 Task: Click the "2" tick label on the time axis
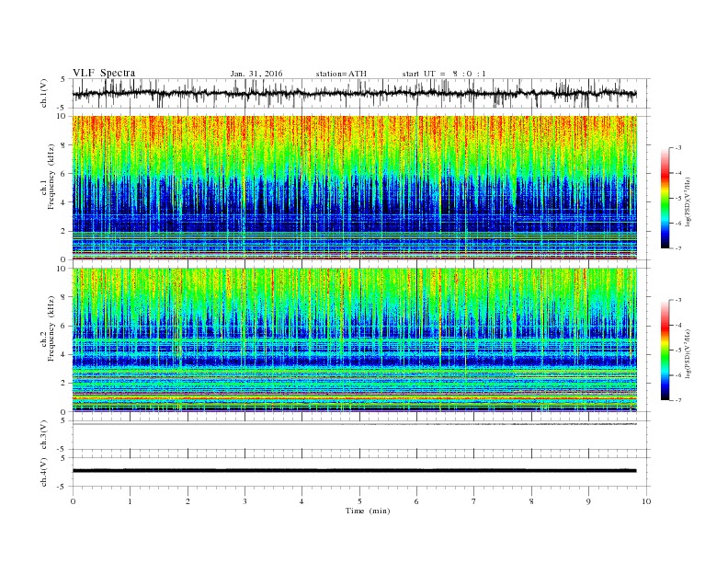[x=188, y=501]
